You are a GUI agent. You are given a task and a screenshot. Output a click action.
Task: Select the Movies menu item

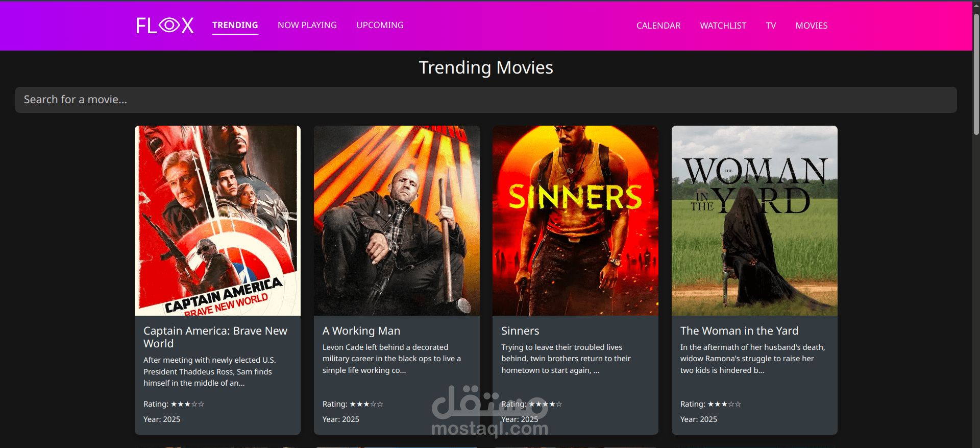[x=812, y=26]
